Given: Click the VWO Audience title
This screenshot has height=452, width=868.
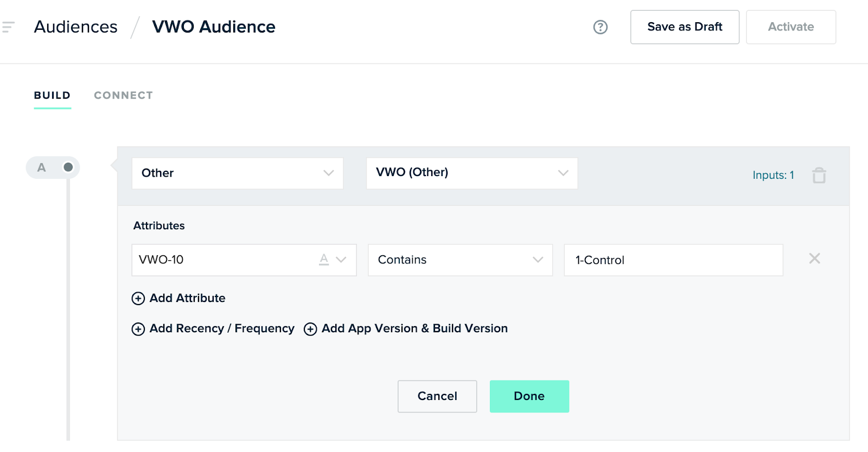Looking at the screenshot, I should pos(214,27).
